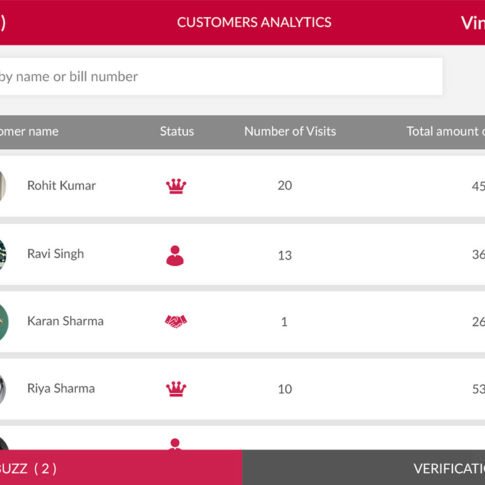Click Ravi Singh's person status icon
The height and width of the screenshot is (485, 485).
[x=175, y=256]
